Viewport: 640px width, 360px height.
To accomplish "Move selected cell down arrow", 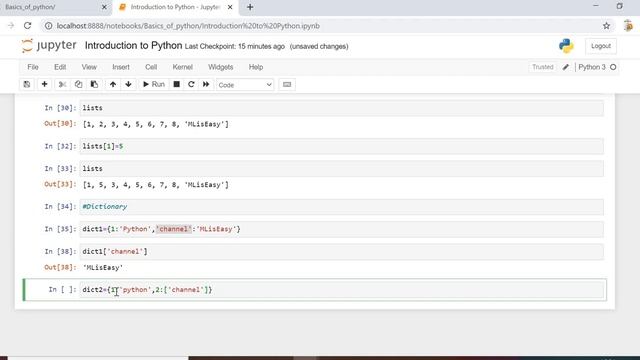I will tap(129, 84).
